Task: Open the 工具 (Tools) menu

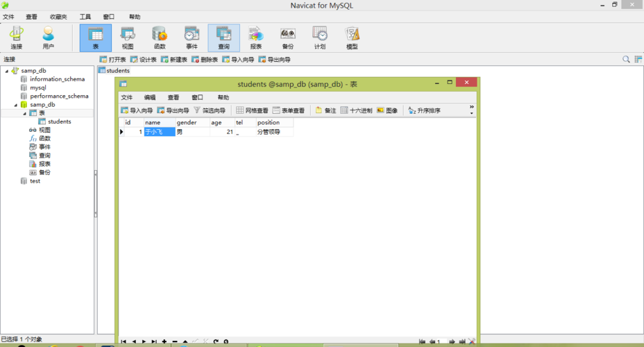Action: pyautogui.click(x=85, y=17)
